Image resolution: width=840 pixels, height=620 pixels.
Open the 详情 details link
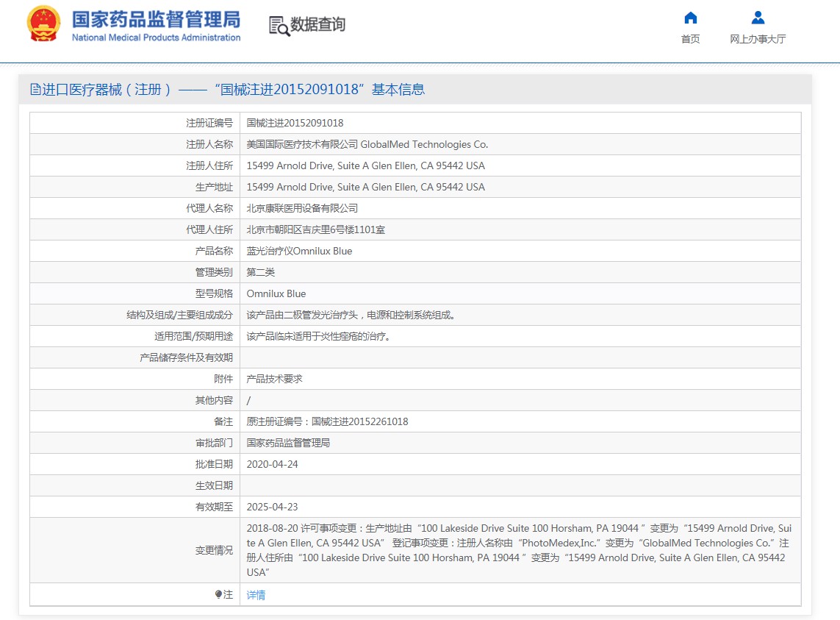click(x=256, y=595)
